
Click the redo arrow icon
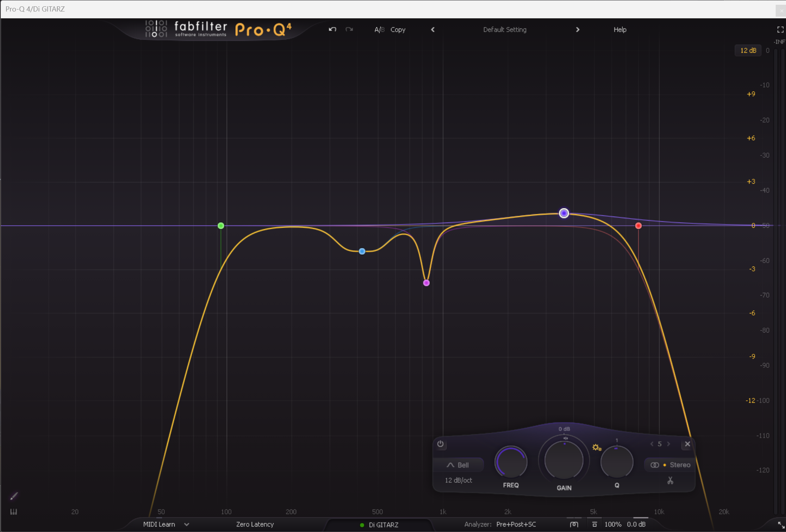(349, 29)
